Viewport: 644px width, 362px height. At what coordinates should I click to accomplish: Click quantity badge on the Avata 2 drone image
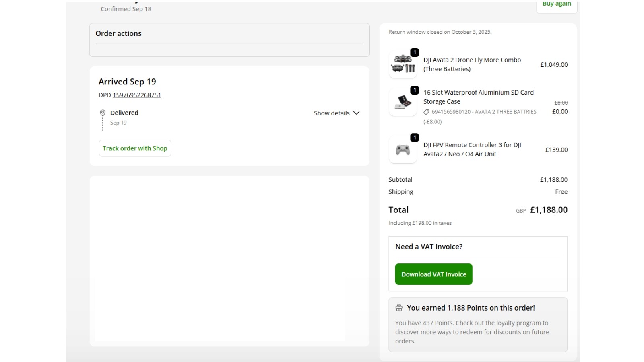[415, 53]
